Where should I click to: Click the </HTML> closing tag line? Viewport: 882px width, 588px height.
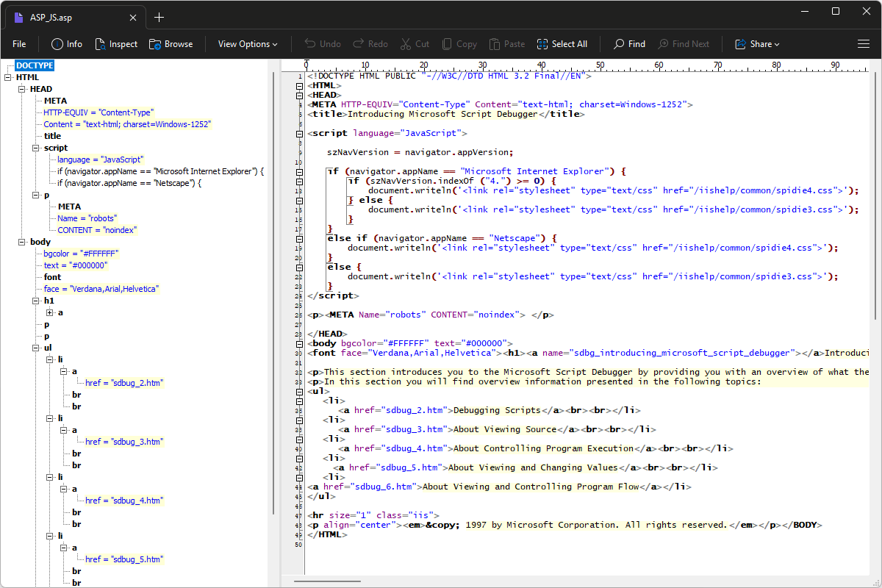[327, 534]
